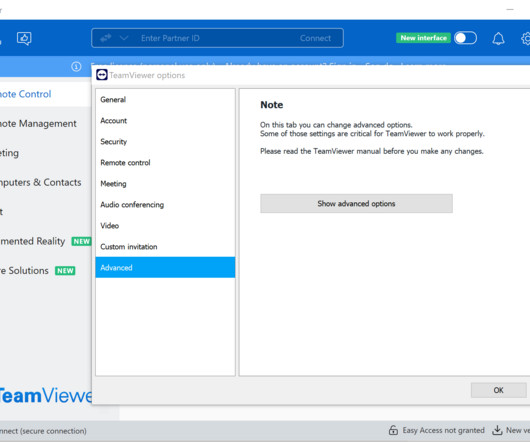Toggle the New interface switch
This screenshot has width=530, height=442.
pos(465,38)
